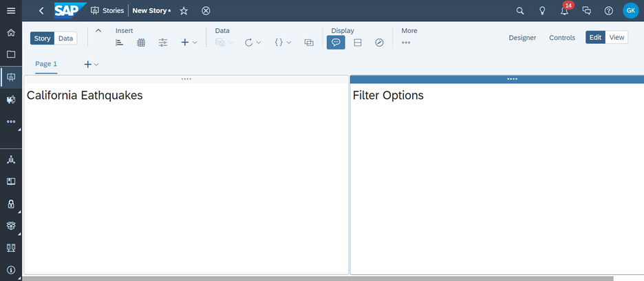Open the Security lock icon in sidebar
The width and height of the screenshot is (644, 281).
point(10,204)
